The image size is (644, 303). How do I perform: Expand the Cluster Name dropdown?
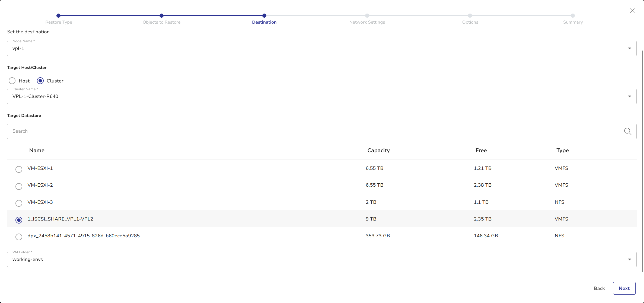629,97
